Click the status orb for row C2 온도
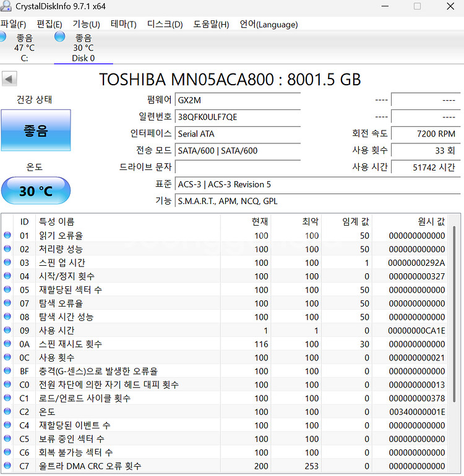The height and width of the screenshot is (476, 464). click(7, 411)
